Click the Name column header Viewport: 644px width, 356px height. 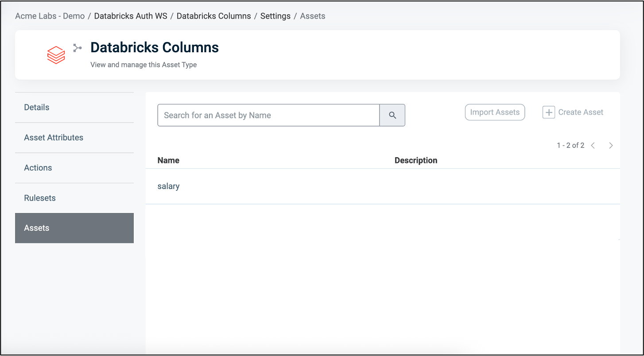(x=168, y=160)
